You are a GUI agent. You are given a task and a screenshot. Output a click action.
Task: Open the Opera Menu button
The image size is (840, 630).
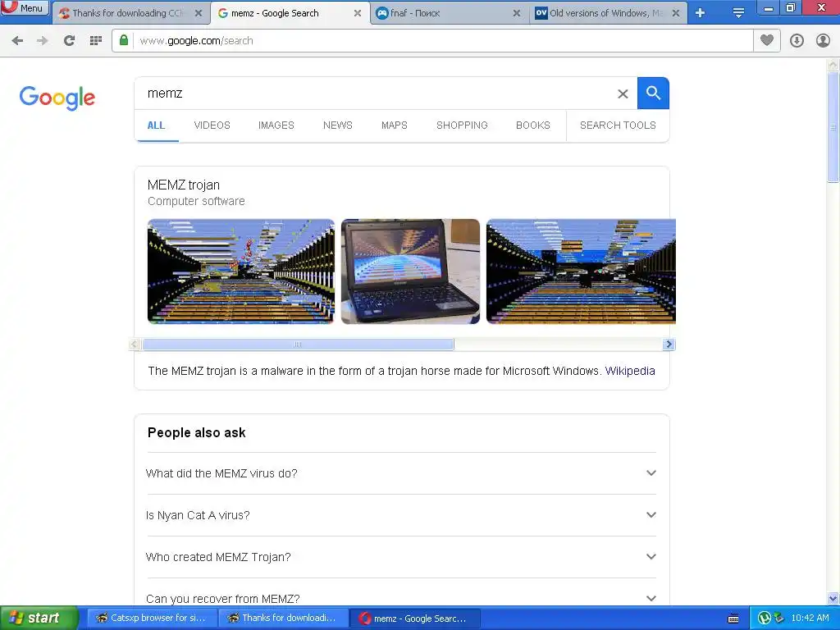pyautogui.click(x=25, y=7)
